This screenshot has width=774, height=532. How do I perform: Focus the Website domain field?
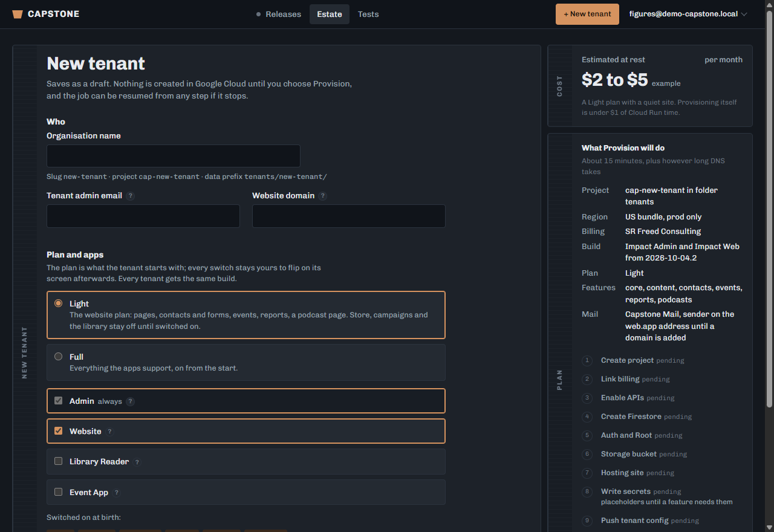point(349,216)
